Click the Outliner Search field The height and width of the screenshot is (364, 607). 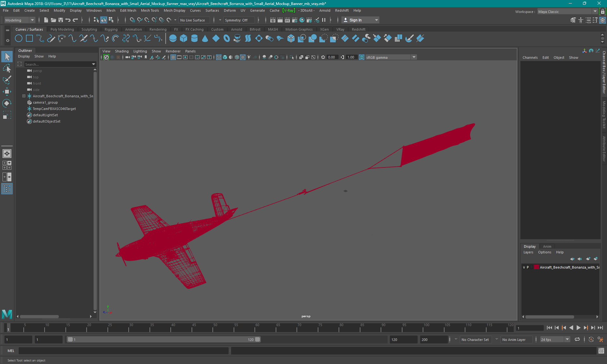pos(58,64)
